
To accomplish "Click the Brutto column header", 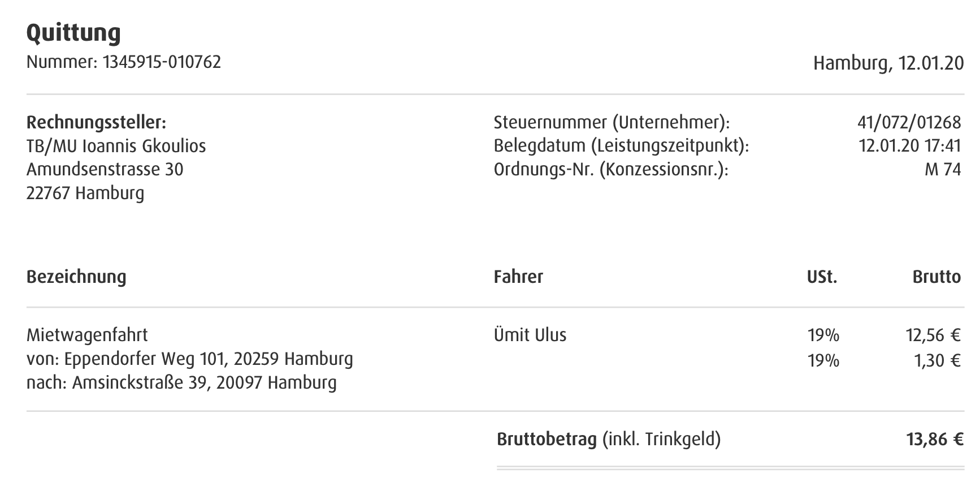I will point(936,277).
